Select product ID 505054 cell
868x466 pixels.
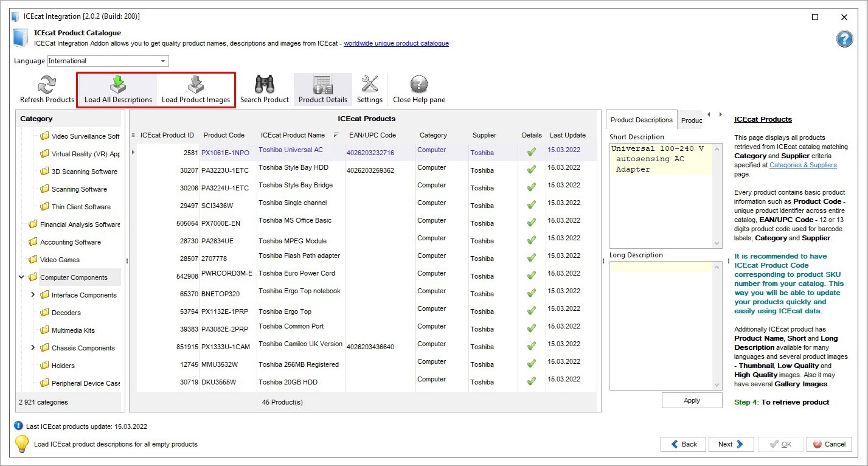coord(187,223)
